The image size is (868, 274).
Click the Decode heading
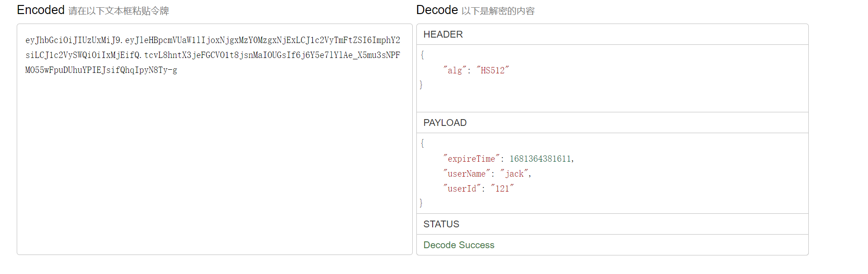pyautogui.click(x=437, y=10)
